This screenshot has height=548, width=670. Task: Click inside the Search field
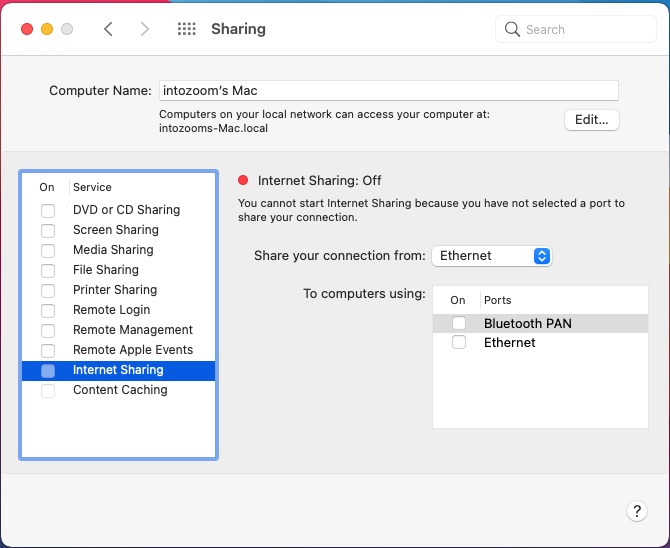click(x=576, y=29)
